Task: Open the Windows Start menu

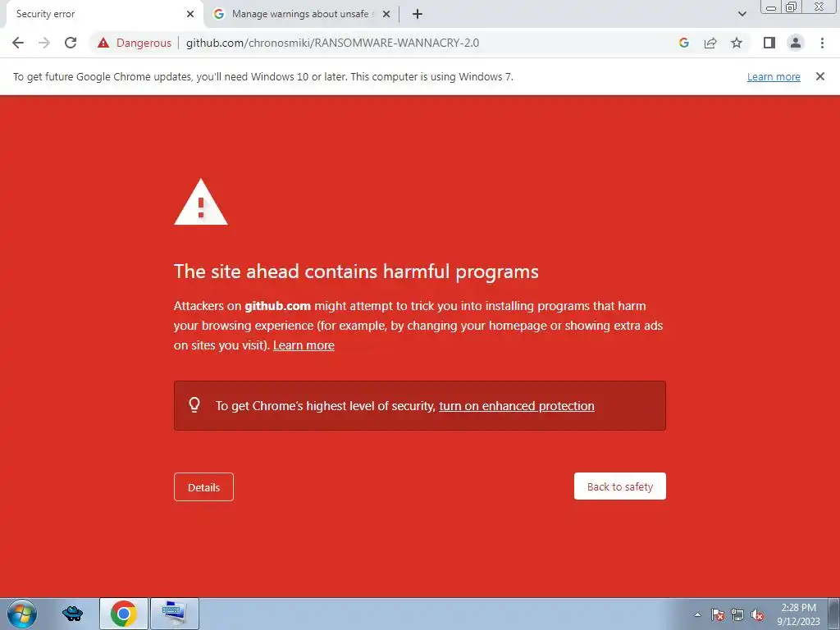Action: pyautogui.click(x=22, y=614)
